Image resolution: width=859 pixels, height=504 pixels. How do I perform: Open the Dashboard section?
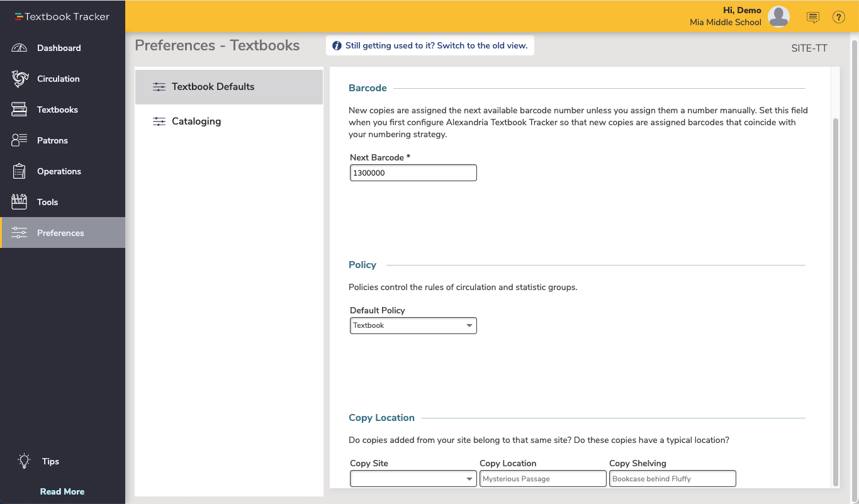(x=59, y=48)
